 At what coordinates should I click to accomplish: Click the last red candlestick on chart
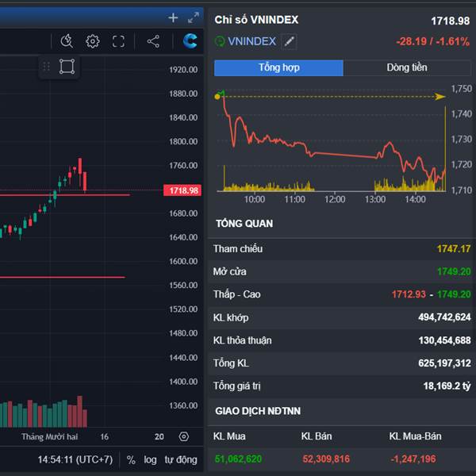click(85, 182)
